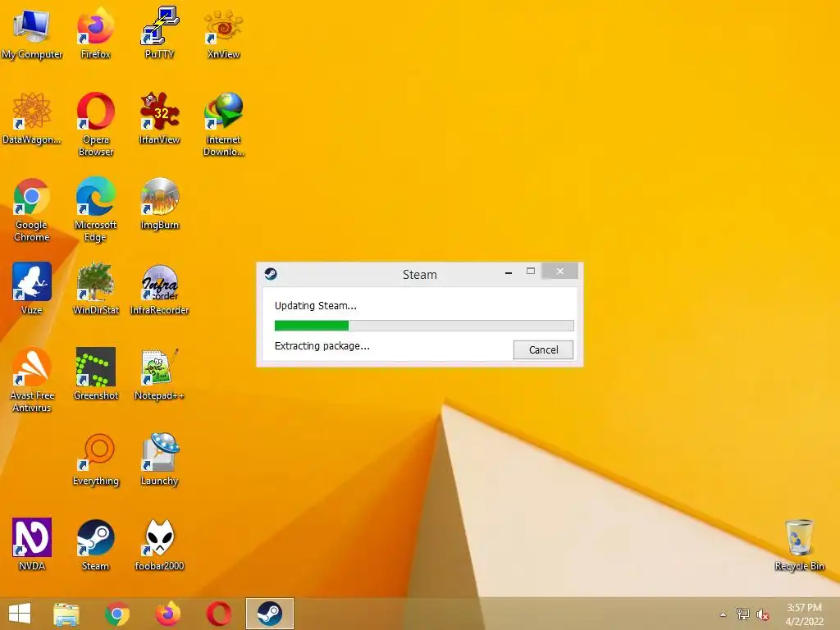Screen dimensions: 840x630
Task: Select the ImgBurn desktop shortcut
Action: coord(159,203)
